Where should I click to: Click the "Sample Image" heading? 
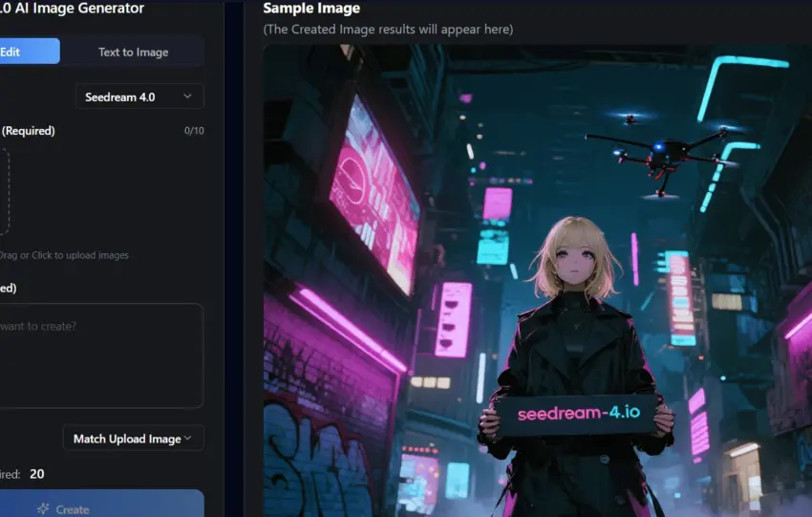click(311, 9)
